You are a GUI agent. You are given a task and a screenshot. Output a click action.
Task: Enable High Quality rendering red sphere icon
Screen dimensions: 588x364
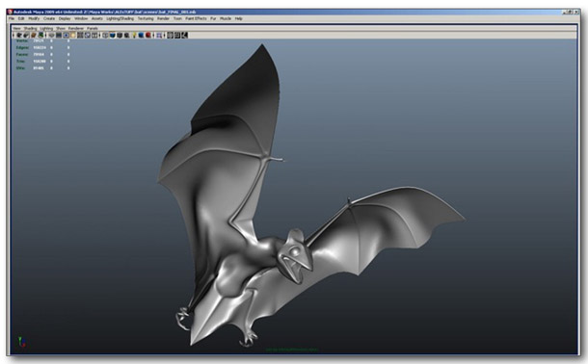148,36
